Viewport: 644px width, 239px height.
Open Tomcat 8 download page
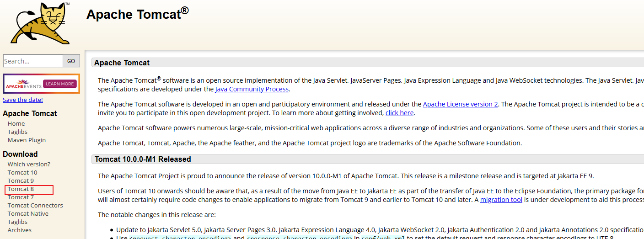[21, 189]
